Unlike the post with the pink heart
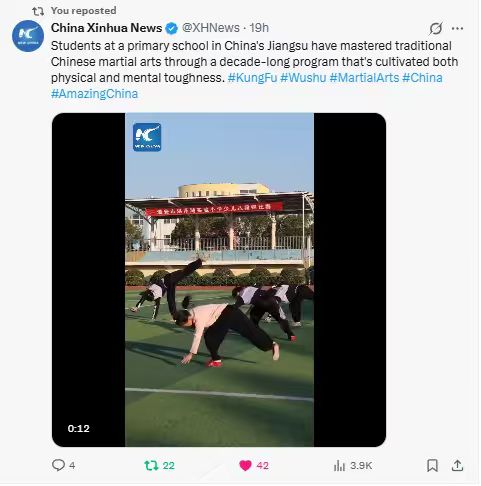 (245, 465)
